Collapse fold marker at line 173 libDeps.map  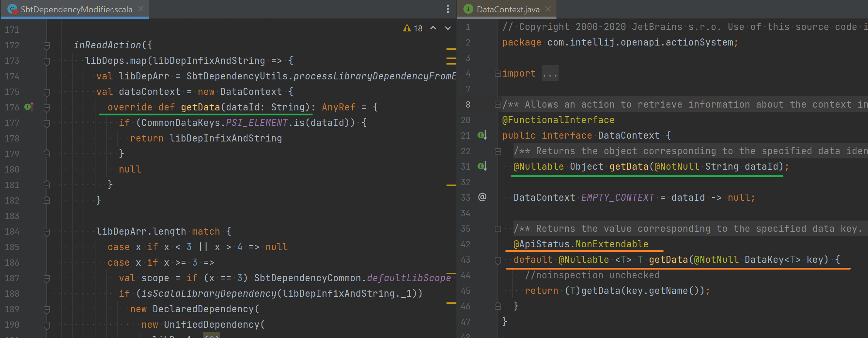(47, 61)
